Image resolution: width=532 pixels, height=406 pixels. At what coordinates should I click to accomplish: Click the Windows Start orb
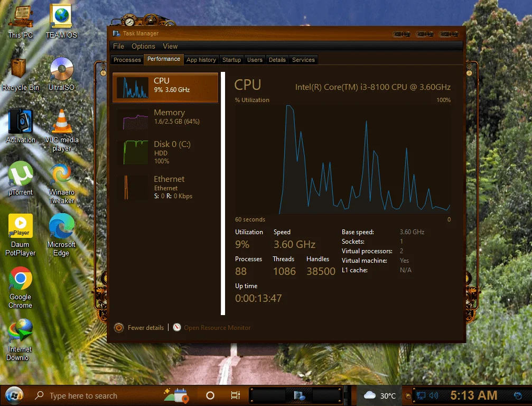coord(14,395)
